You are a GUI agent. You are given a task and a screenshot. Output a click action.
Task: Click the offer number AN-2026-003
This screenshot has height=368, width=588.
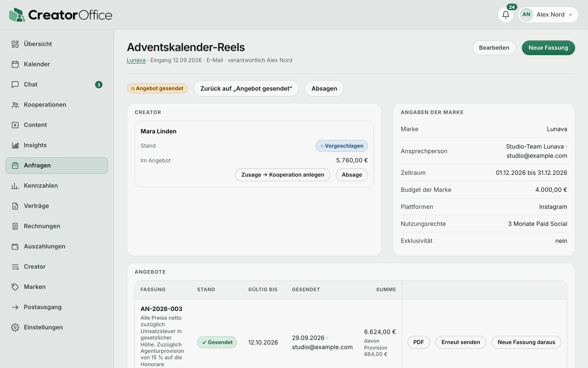coord(161,309)
